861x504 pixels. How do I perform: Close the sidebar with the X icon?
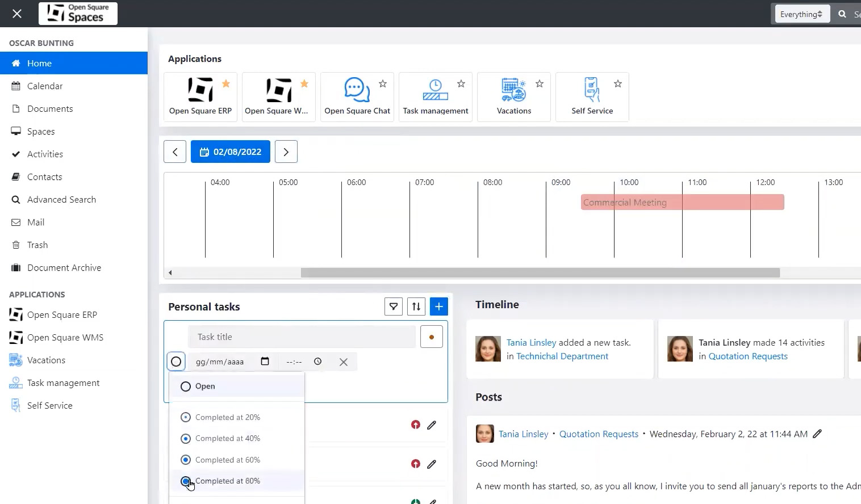coord(17,14)
